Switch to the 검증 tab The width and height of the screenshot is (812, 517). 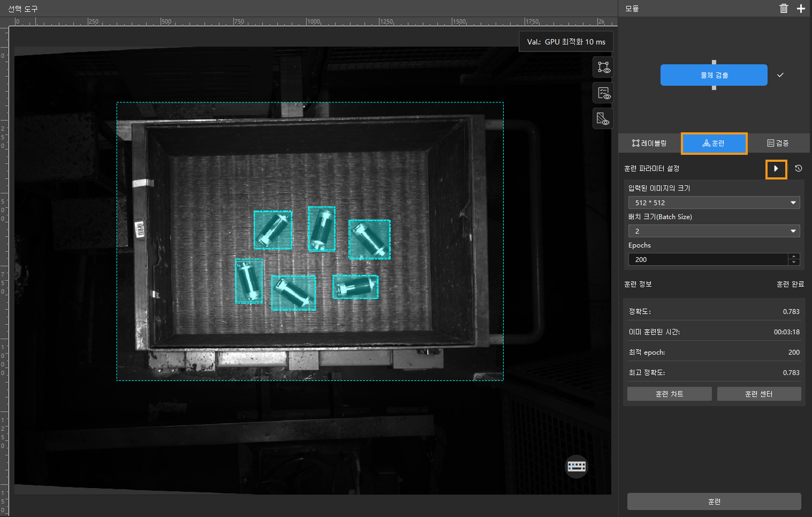(778, 143)
